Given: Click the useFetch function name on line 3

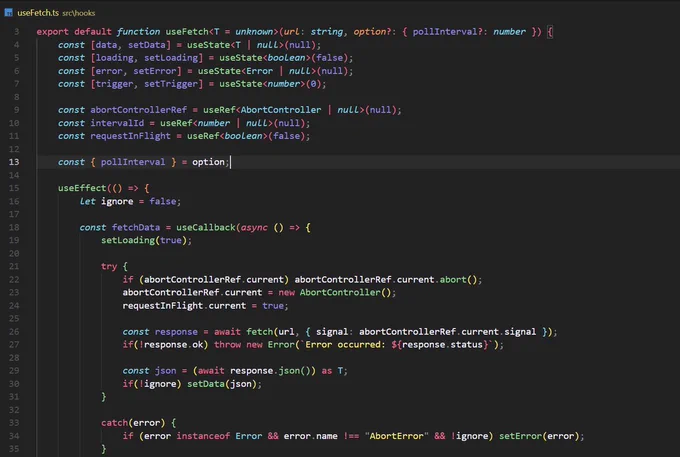Looking at the screenshot, I should pyautogui.click(x=187, y=32).
